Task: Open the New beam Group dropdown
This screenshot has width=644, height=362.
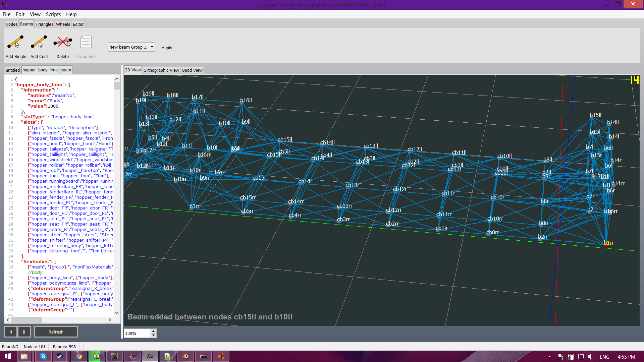Action: (x=131, y=47)
